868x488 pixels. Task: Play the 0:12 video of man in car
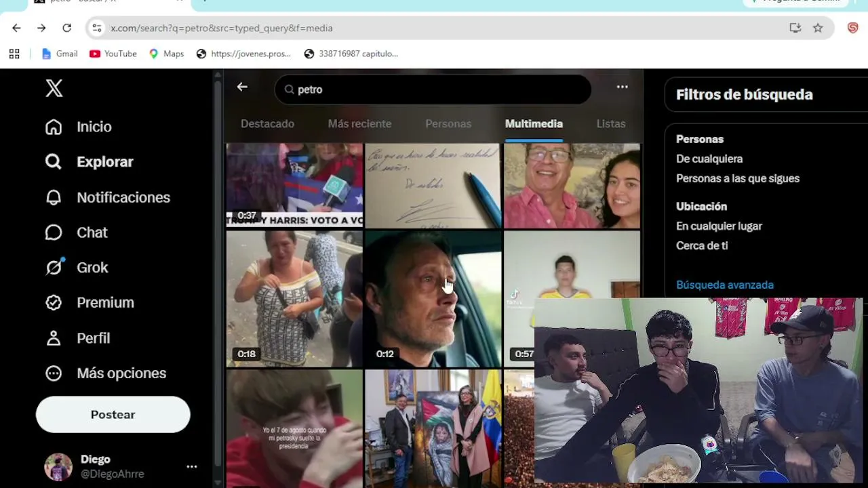[x=433, y=299]
